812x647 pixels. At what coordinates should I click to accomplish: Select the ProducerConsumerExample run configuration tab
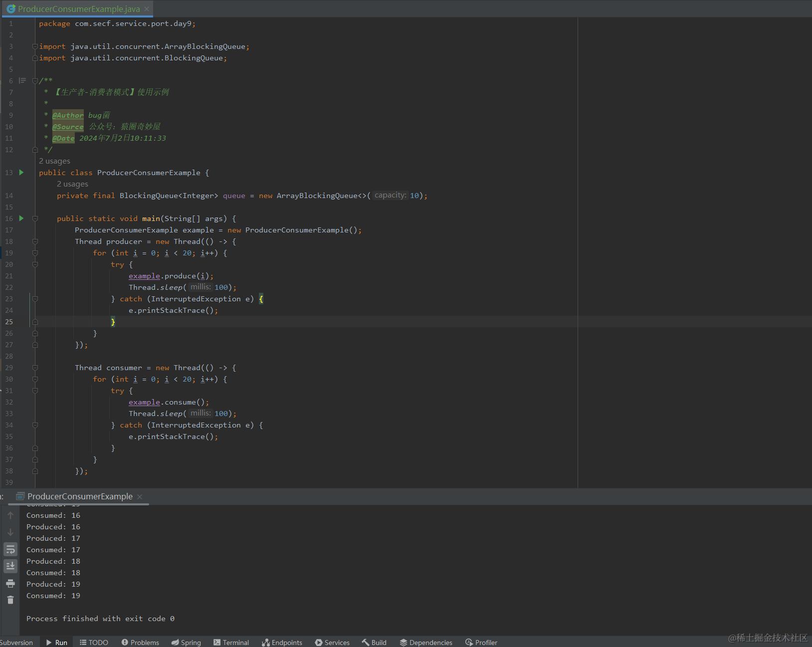click(x=80, y=496)
